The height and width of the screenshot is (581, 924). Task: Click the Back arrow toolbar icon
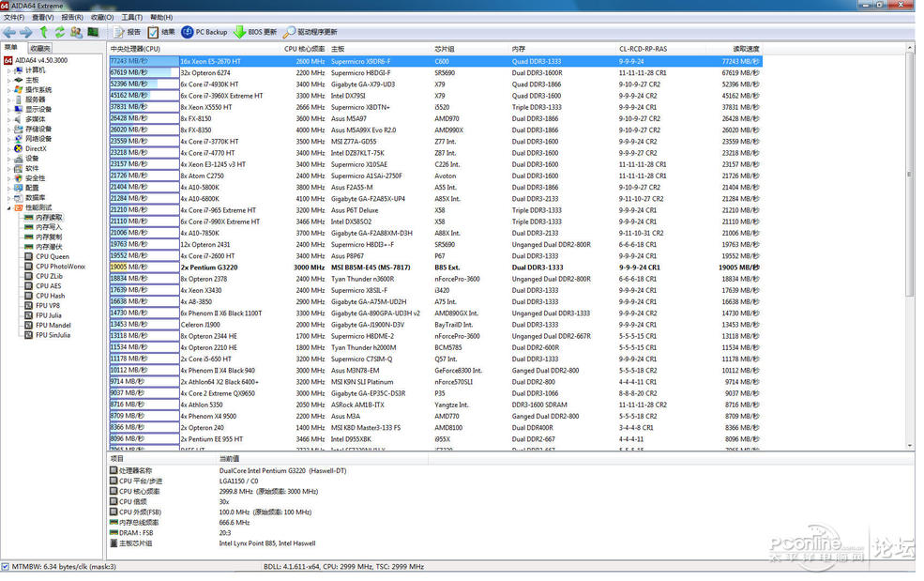coord(9,32)
